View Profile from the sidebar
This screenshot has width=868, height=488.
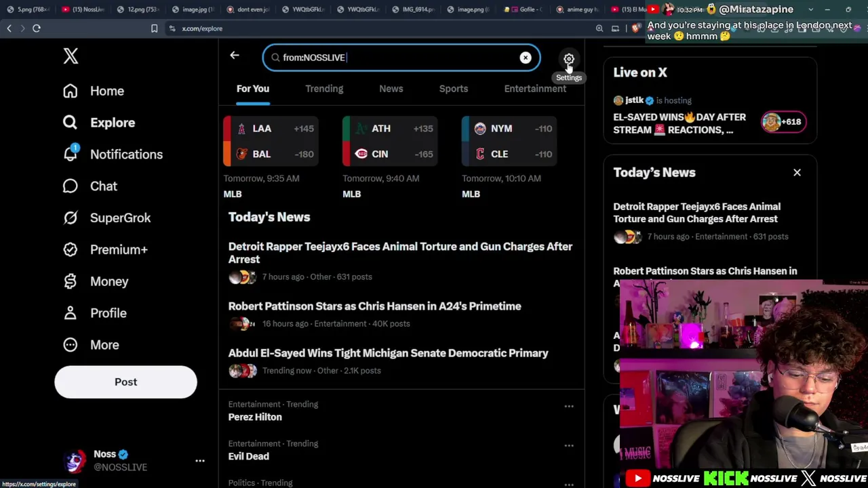click(x=95, y=313)
